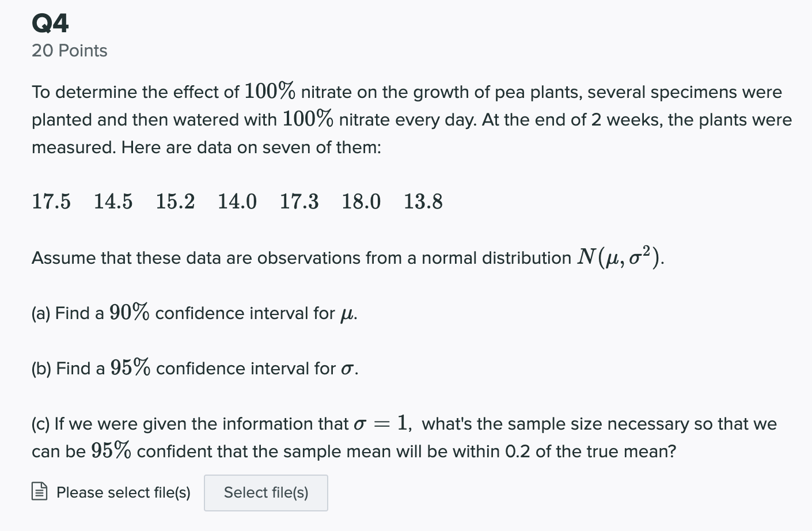Screen dimensions: 812x531
Task: Click the data value 14.5
Action: [x=113, y=202]
